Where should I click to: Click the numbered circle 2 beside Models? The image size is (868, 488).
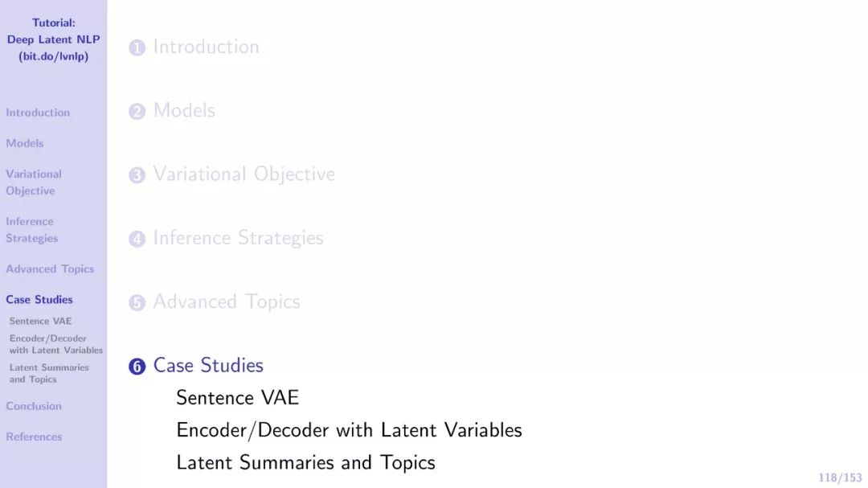click(137, 111)
